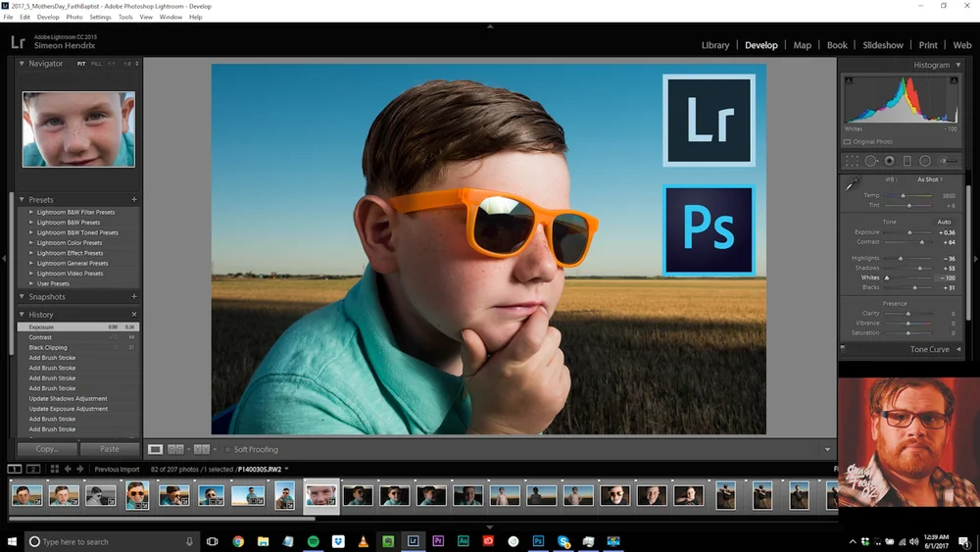
Task: Click main window display button 1
Action: (x=15, y=469)
